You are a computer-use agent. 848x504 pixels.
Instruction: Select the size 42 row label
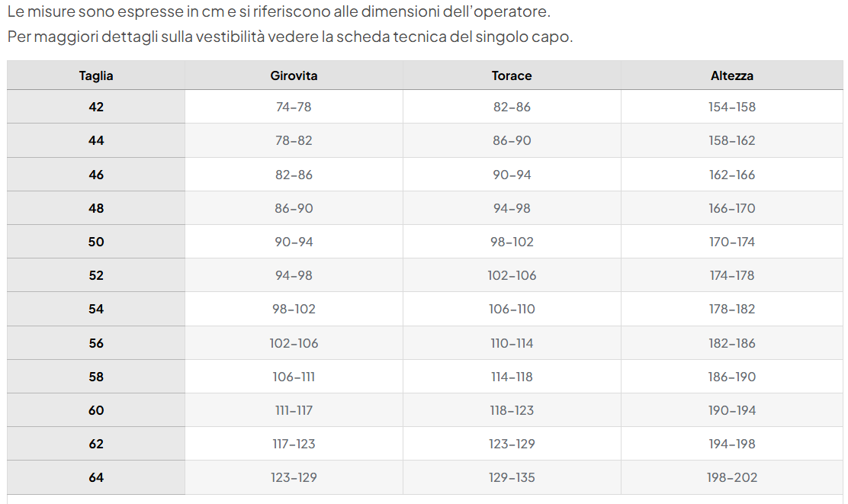(x=96, y=107)
